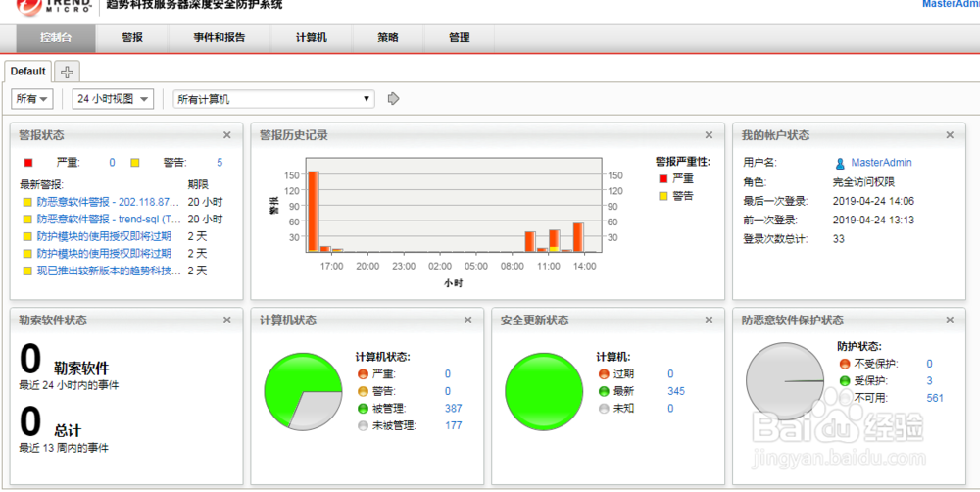Open the 策略 menu
Screen dimensions: 980x492
387,37
